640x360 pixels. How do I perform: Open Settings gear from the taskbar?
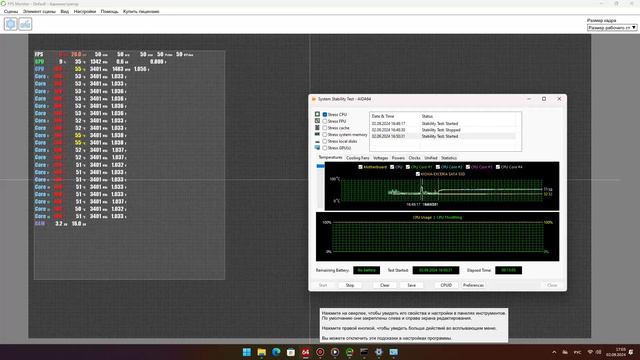379,352
